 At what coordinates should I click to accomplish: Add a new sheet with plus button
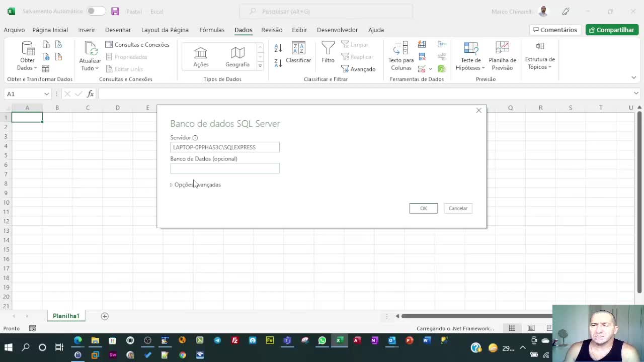coord(105,316)
